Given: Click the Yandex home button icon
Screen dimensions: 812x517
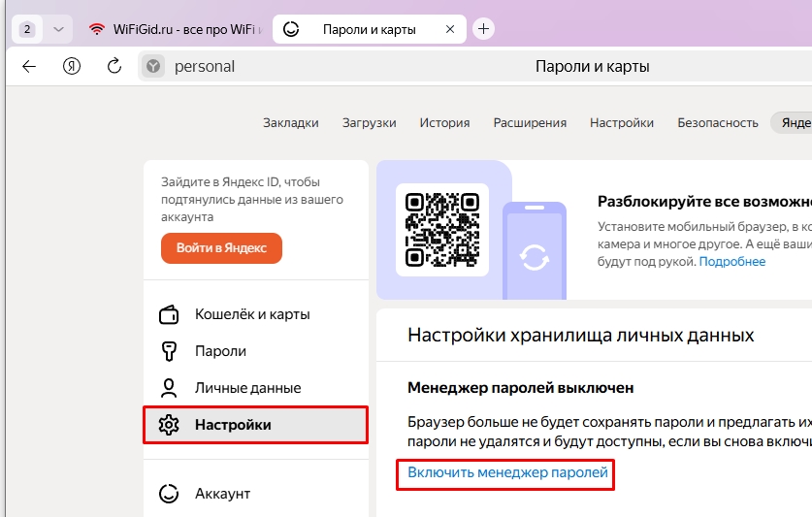Looking at the screenshot, I should point(72,66).
